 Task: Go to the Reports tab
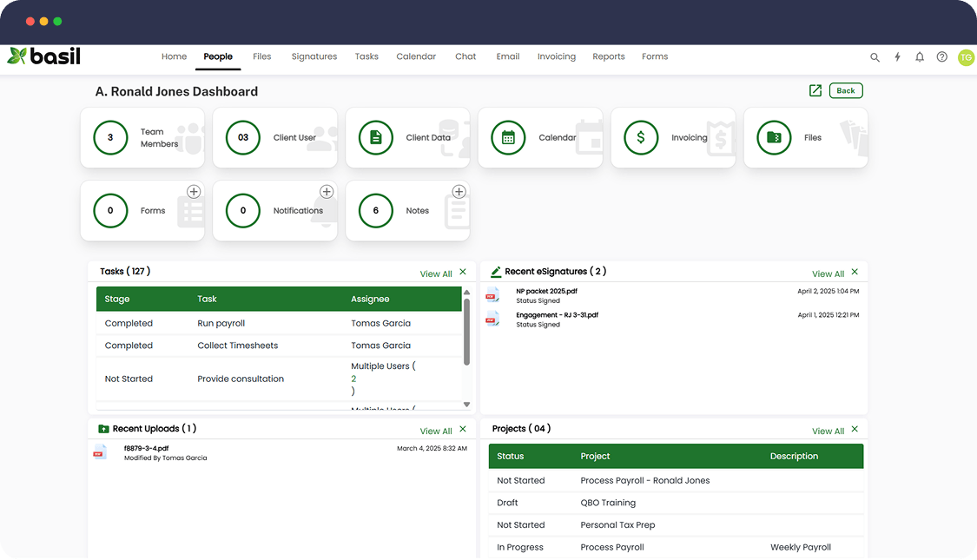coord(609,56)
